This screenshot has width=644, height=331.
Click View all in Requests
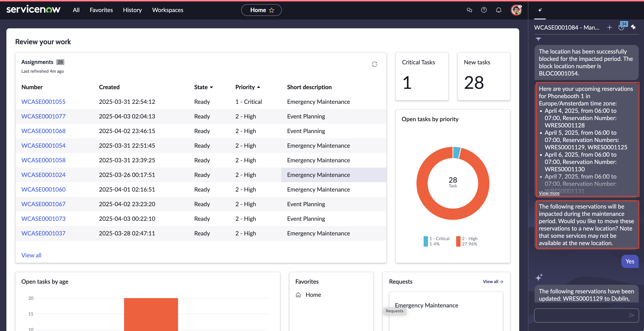pyautogui.click(x=493, y=281)
